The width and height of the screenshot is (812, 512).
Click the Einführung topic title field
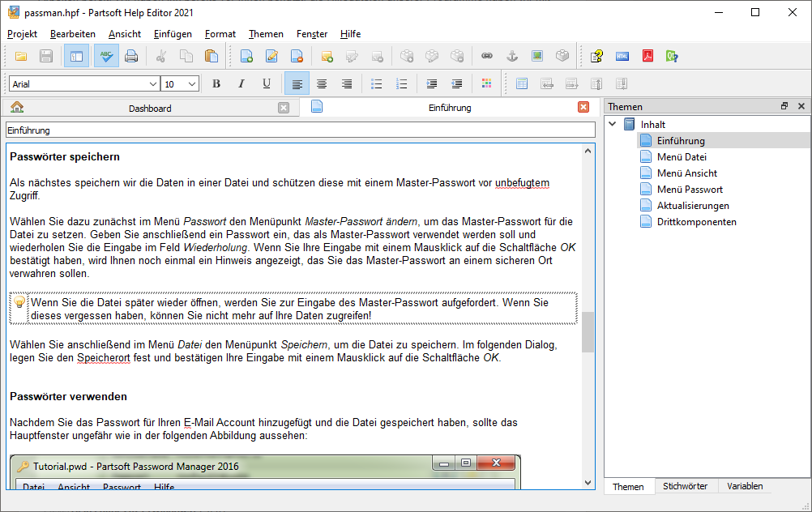pos(300,130)
